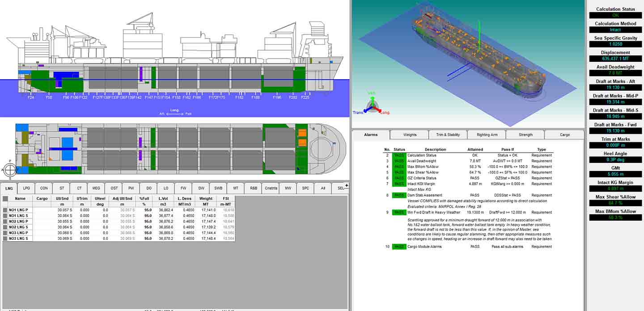Click the green PASS badge for Calculation Status

pyautogui.click(x=399, y=155)
